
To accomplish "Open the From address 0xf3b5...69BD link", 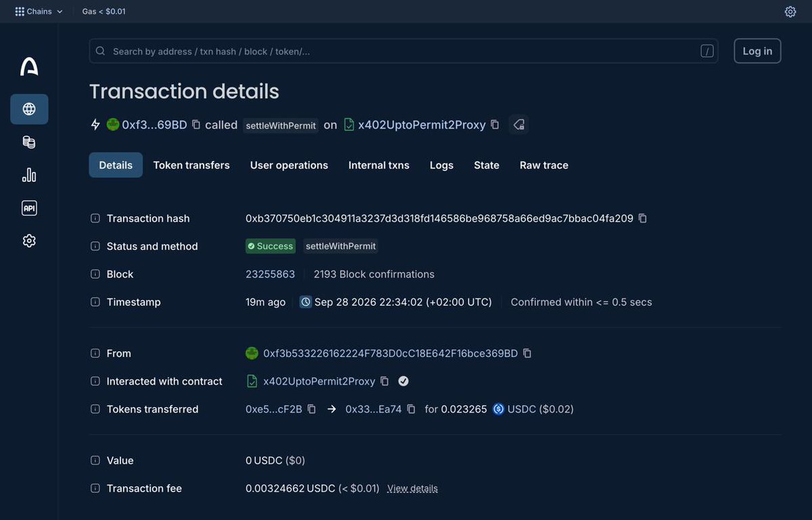I will click(x=390, y=353).
